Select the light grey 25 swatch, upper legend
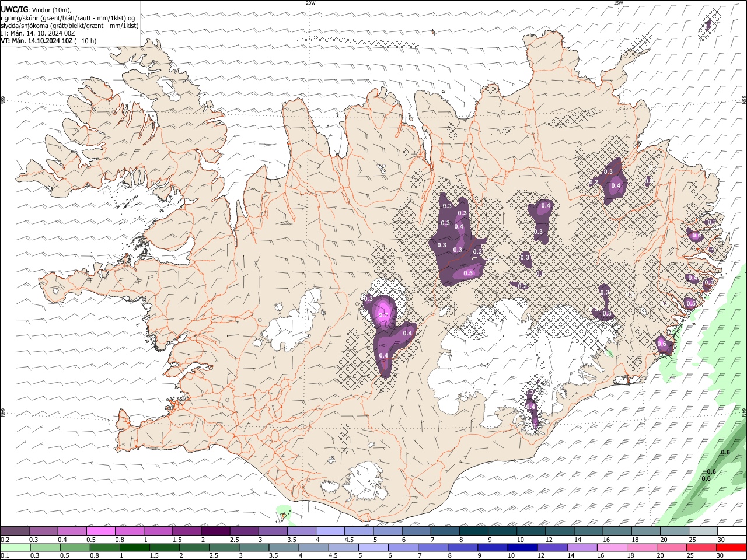 [x=704, y=531]
